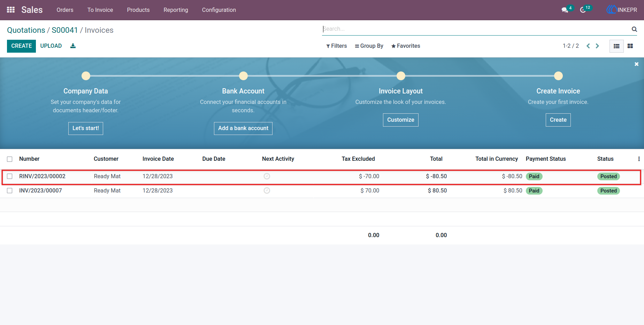This screenshot has width=644, height=325.
Task: Sort by Invoice Date column header
Action: (158, 159)
